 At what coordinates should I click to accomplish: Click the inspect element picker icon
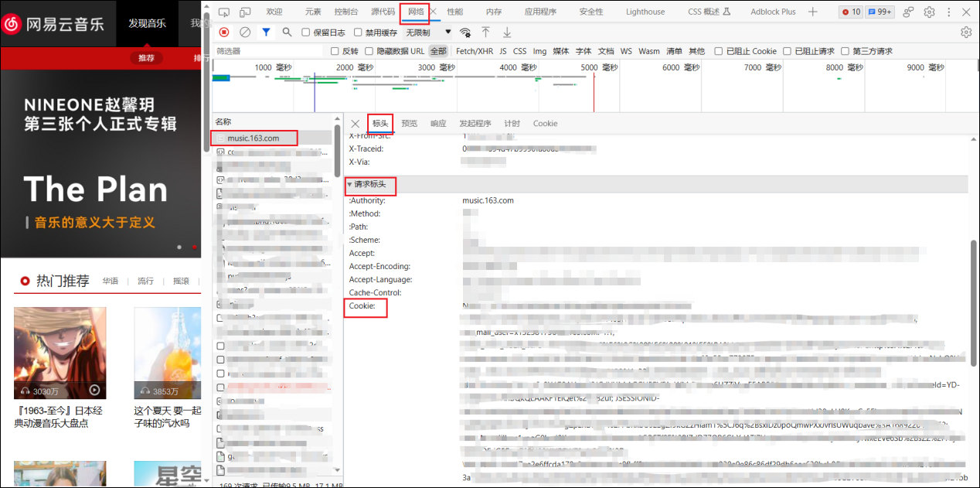tap(223, 12)
